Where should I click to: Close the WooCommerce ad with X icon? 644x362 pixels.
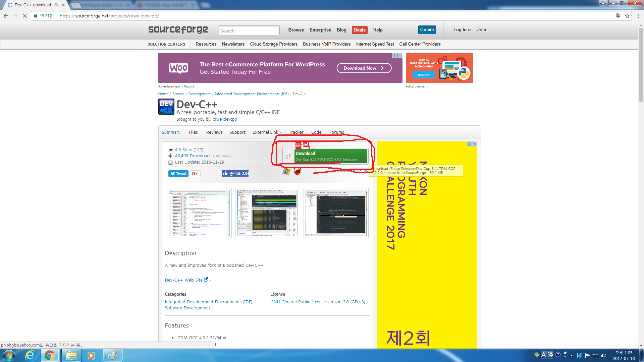400,56
